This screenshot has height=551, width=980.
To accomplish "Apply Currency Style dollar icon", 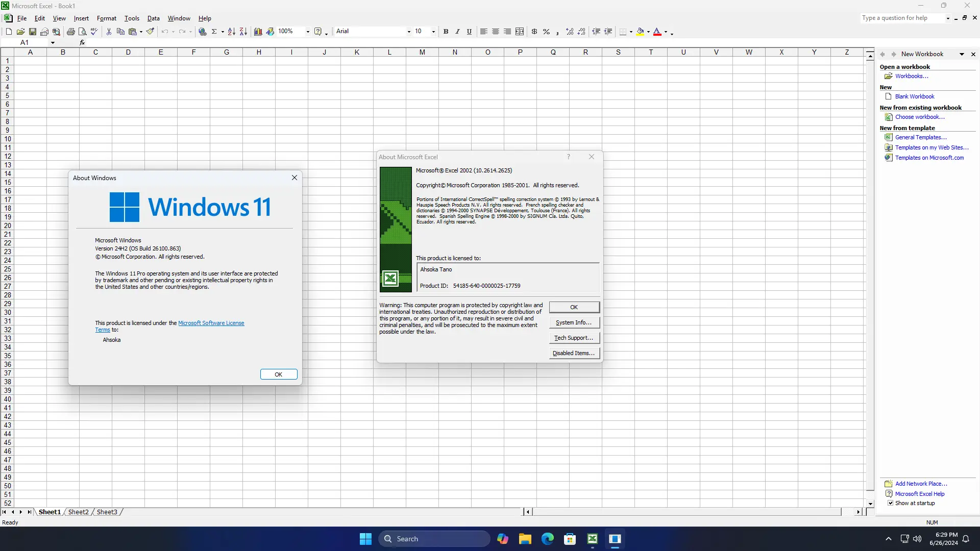I will [534, 32].
